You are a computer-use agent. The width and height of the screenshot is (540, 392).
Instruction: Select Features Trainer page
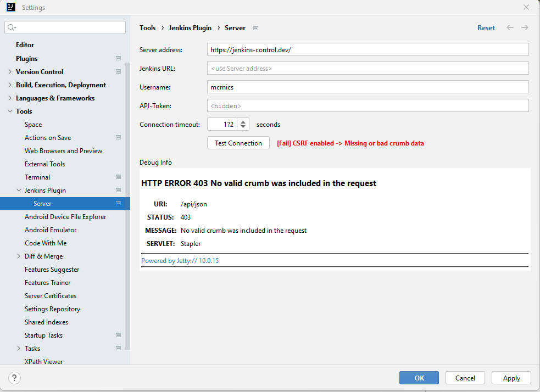48,283
